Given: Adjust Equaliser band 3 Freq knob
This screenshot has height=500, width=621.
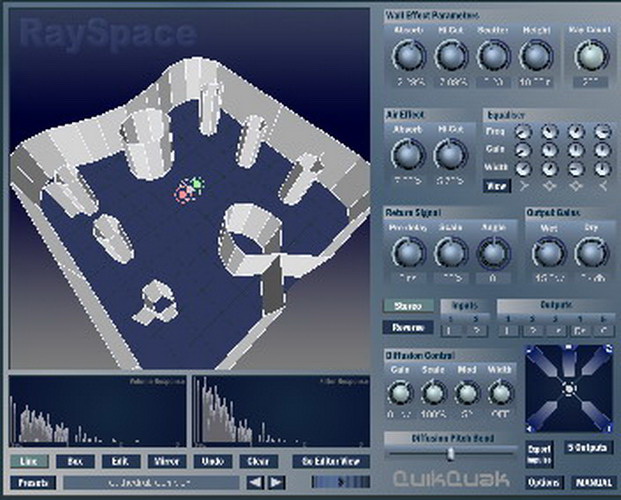Looking at the screenshot, I should tap(575, 132).
